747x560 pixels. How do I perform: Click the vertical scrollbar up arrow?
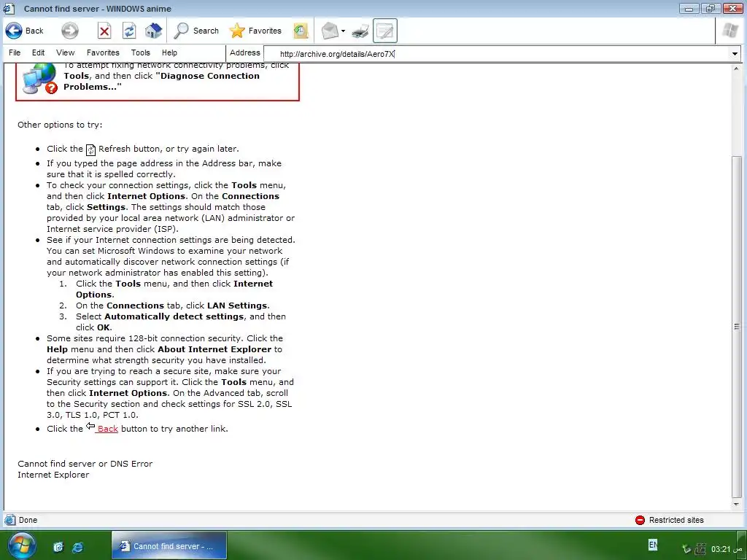(737, 69)
